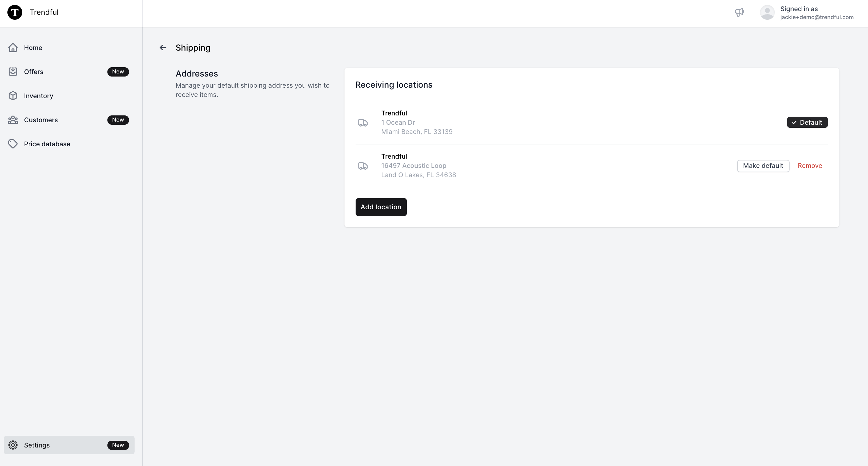Screen dimensions: 868x466
Task: Click the 'Signed in as' label
Action: coord(799,9)
